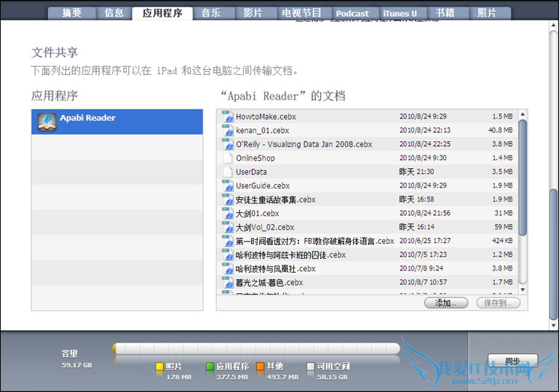559x392 pixels.
Task: Click the 暮光之城-暮色.cebx file icon
Action: pyautogui.click(x=227, y=283)
